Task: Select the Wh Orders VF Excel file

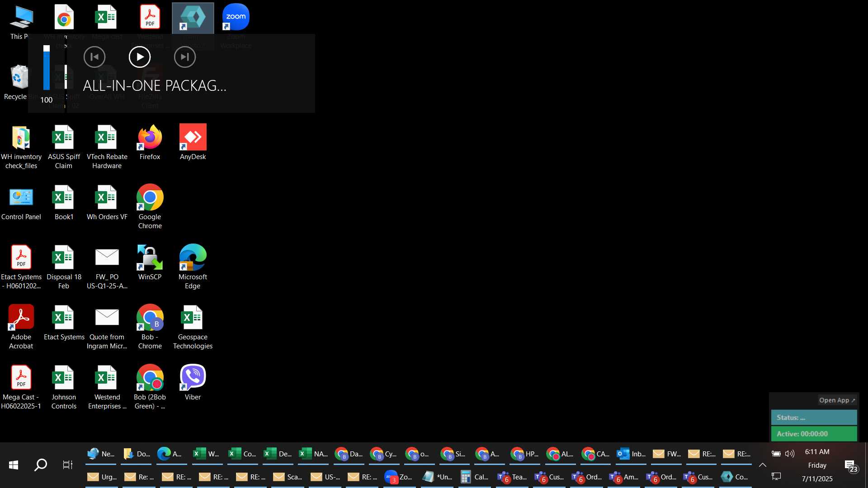Action: (x=107, y=202)
